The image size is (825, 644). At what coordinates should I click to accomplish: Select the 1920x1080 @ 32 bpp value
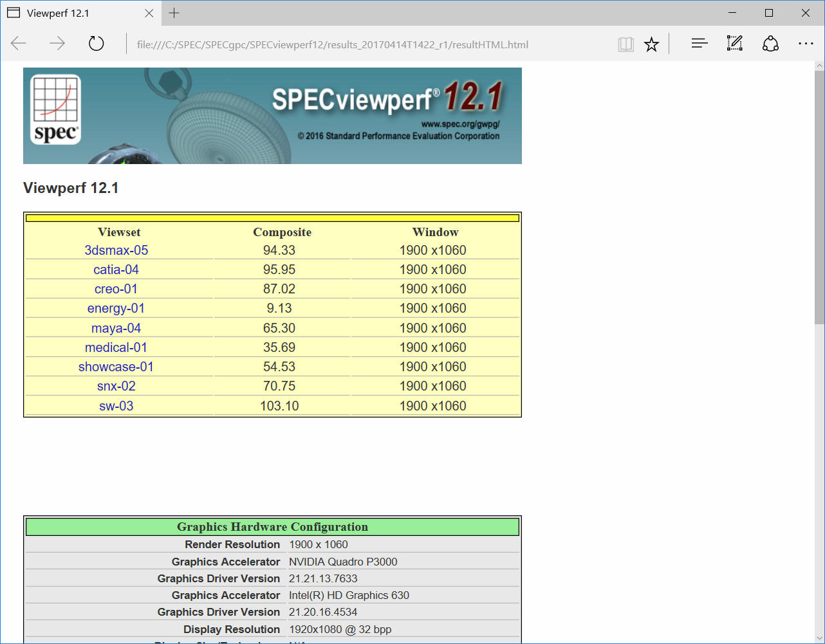pyautogui.click(x=340, y=629)
